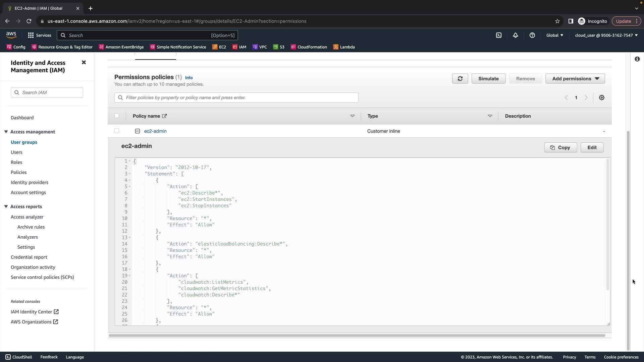This screenshot has width=644, height=362.
Task: Click the info panel icon at right edge
Action: click(637, 59)
